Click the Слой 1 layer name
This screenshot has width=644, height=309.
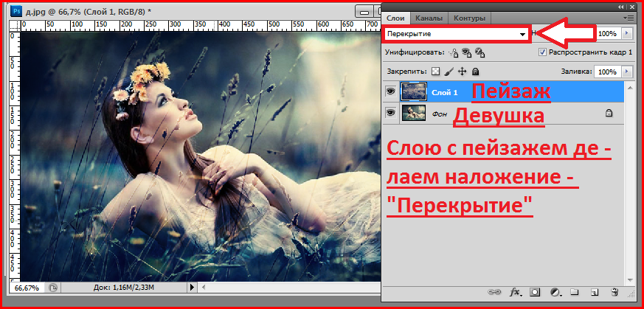pyautogui.click(x=444, y=93)
